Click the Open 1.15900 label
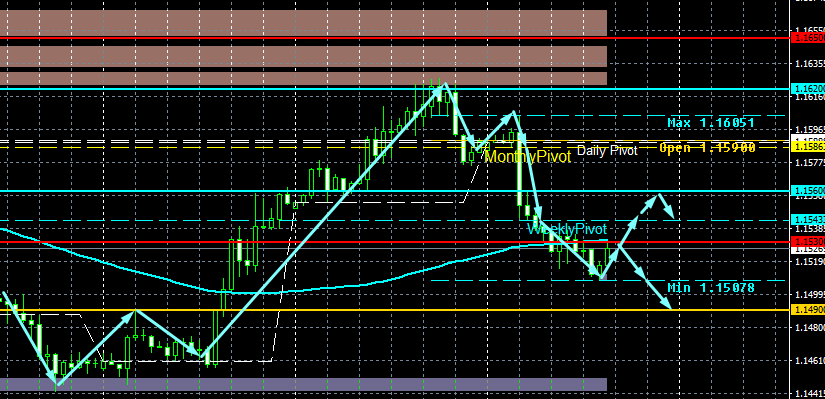 click(x=707, y=148)
